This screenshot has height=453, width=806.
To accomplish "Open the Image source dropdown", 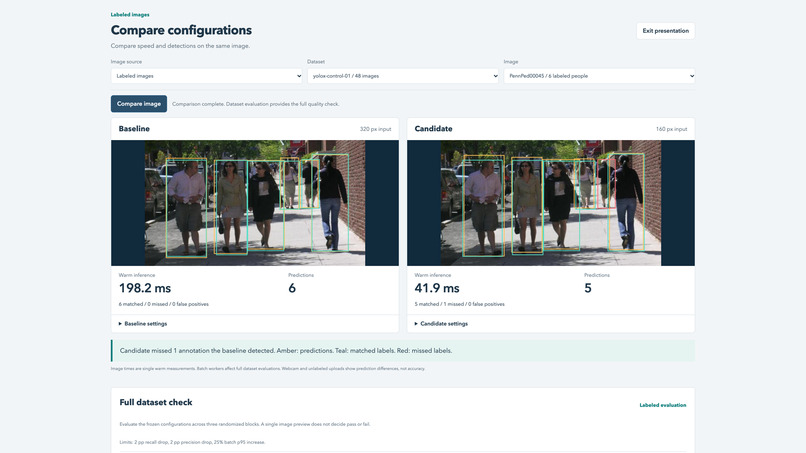I will tap(207, 76).
